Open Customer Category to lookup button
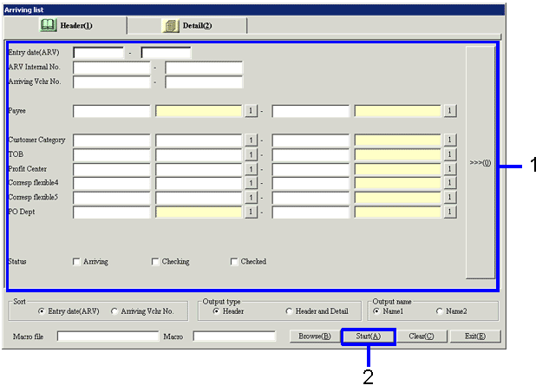 coord(450,140)
